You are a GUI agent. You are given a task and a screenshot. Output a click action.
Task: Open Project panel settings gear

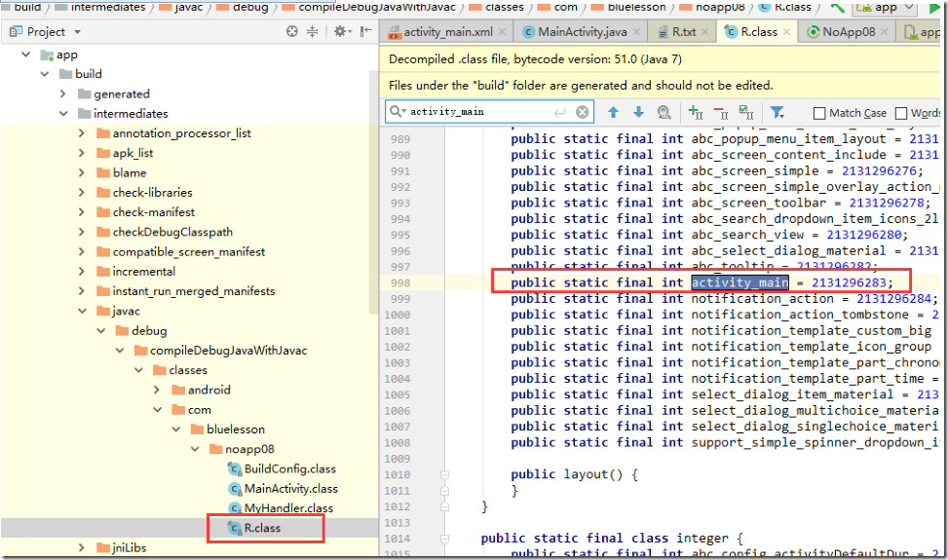tap(340, 31)
